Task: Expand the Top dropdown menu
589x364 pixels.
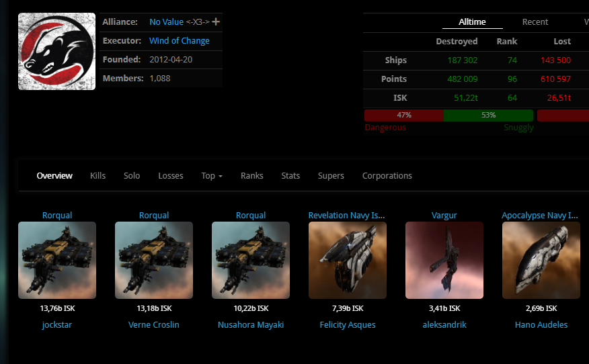Action: [212, 176]
